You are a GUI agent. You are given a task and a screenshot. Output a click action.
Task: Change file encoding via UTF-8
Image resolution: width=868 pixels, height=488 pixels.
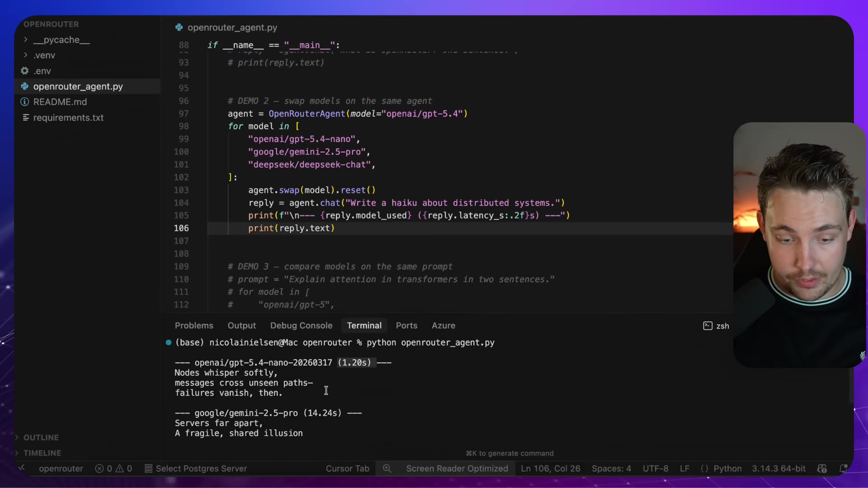pyautogui.click(x=656, y=469)
